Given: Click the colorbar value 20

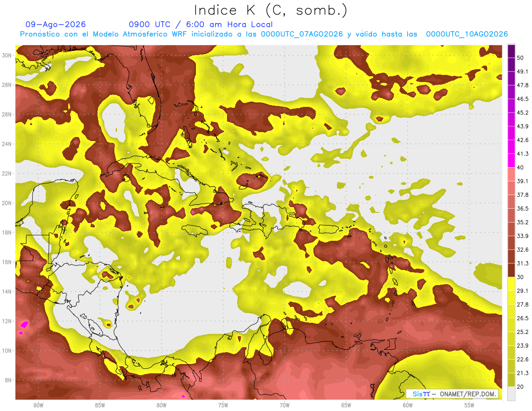Looking at the screenshot, I should point(521,387).
